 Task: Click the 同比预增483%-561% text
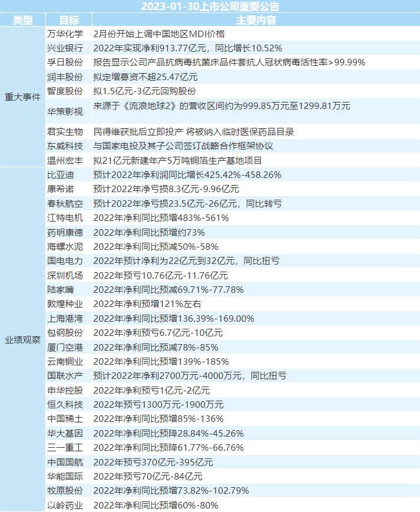161,217
